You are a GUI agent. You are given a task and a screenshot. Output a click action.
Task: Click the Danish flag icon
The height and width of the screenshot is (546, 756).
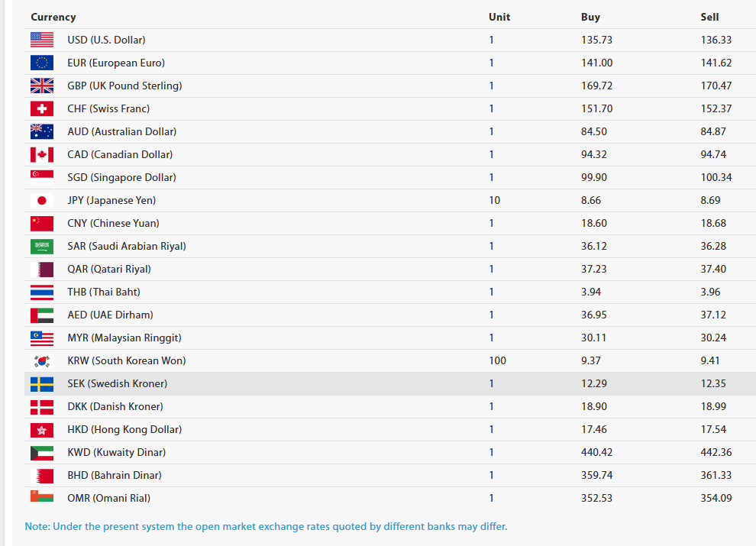42,406
